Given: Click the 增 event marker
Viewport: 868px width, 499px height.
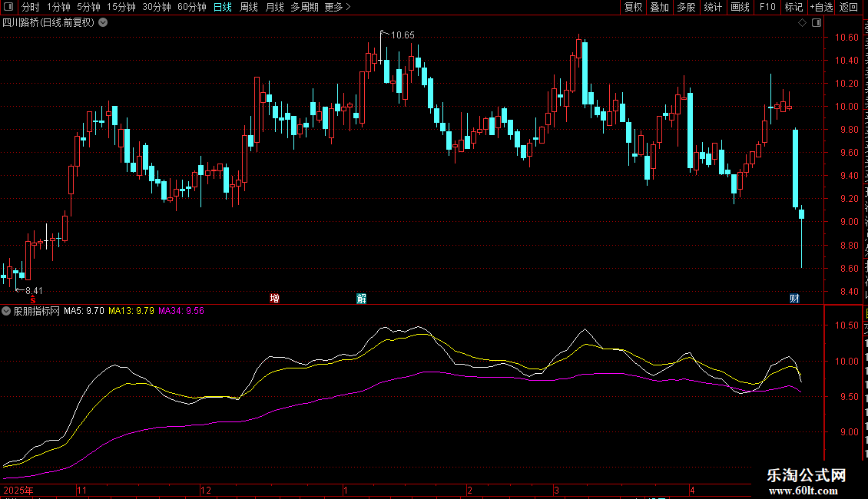Looking at the screenshot, I should pos(274,298).
